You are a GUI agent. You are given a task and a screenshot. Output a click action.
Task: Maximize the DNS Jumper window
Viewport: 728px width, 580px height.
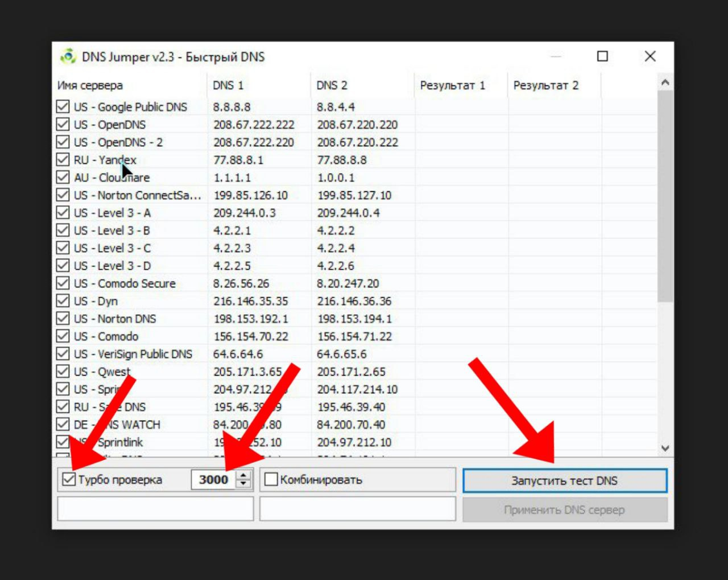602,56
